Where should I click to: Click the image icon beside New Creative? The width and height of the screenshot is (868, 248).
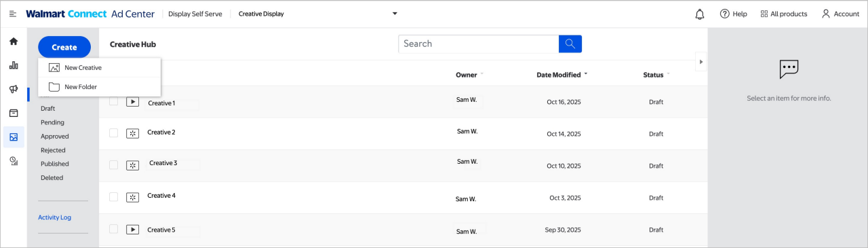coord(54,68)
